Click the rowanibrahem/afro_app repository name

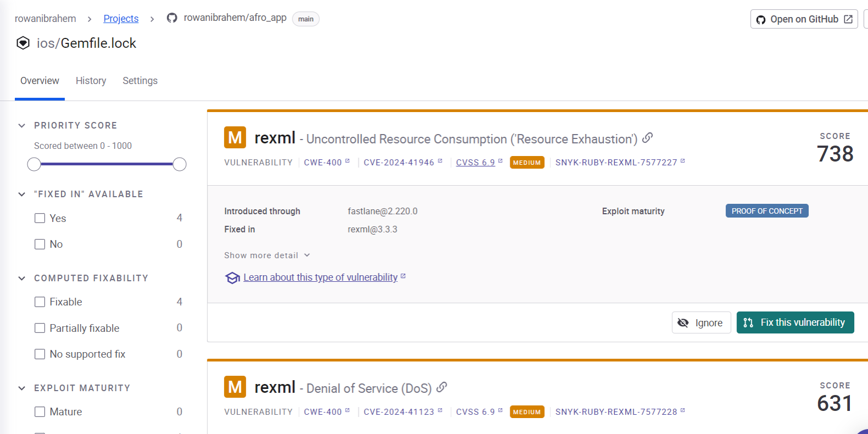pos(235,18)
